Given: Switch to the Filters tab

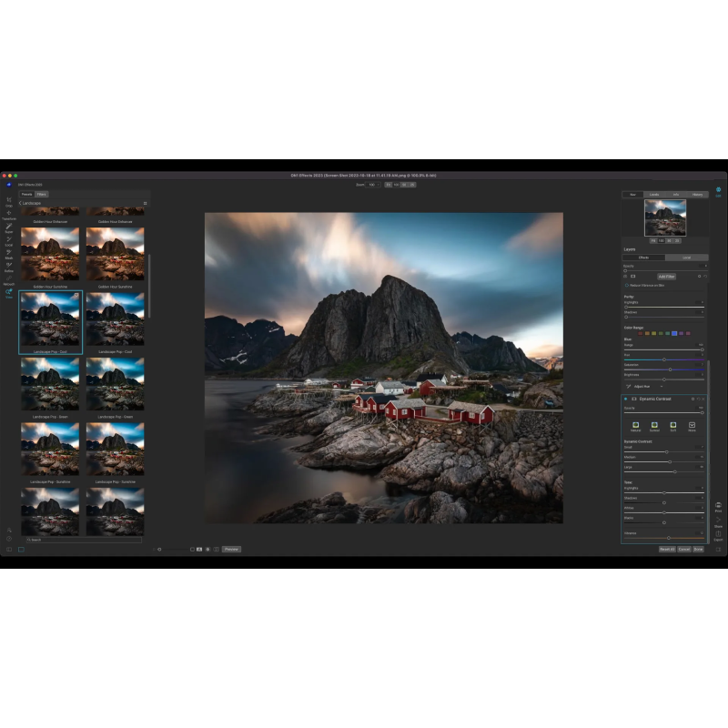Looking at the screenshot, I should [x=42, y=194].
